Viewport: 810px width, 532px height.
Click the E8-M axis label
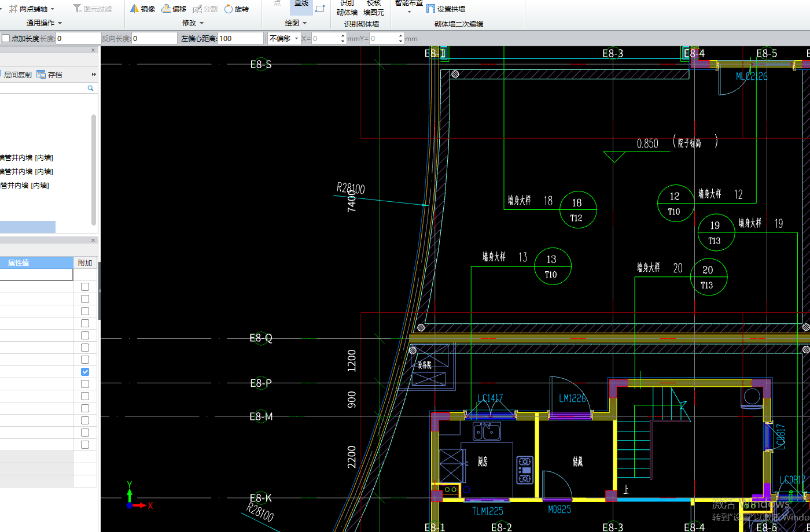coord(261,416)
